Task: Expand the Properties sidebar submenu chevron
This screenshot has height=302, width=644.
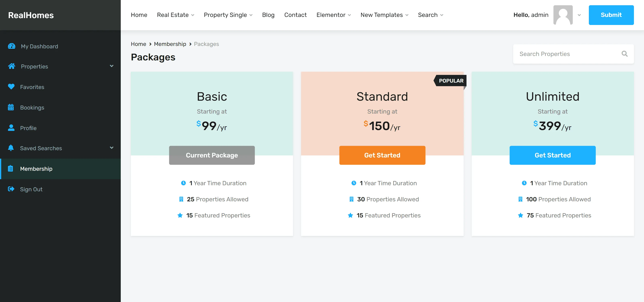Action: click(111, 66)
